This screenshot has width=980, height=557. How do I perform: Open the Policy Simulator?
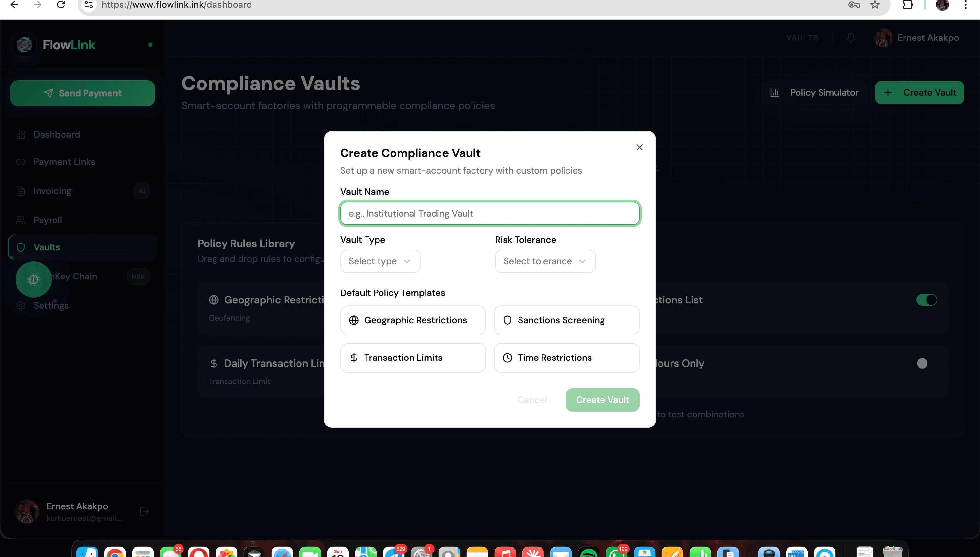click(x=814, y=93)
